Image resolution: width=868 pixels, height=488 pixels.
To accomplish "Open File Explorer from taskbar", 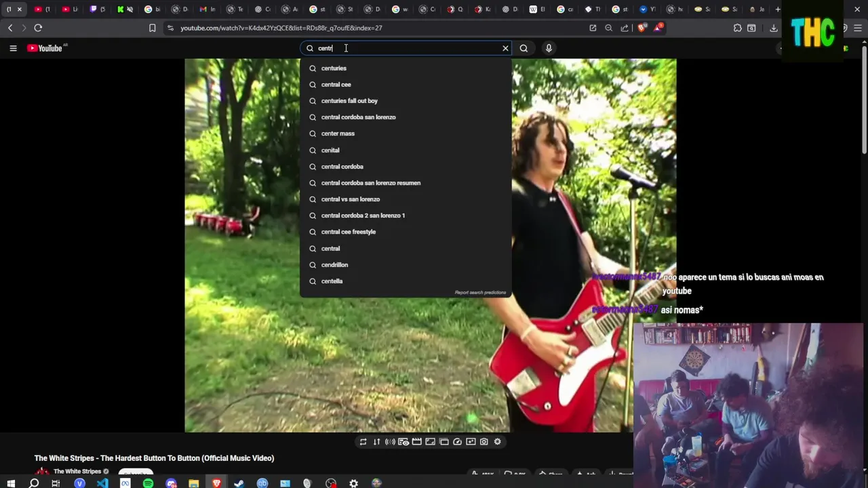I will tap(193, 483).
